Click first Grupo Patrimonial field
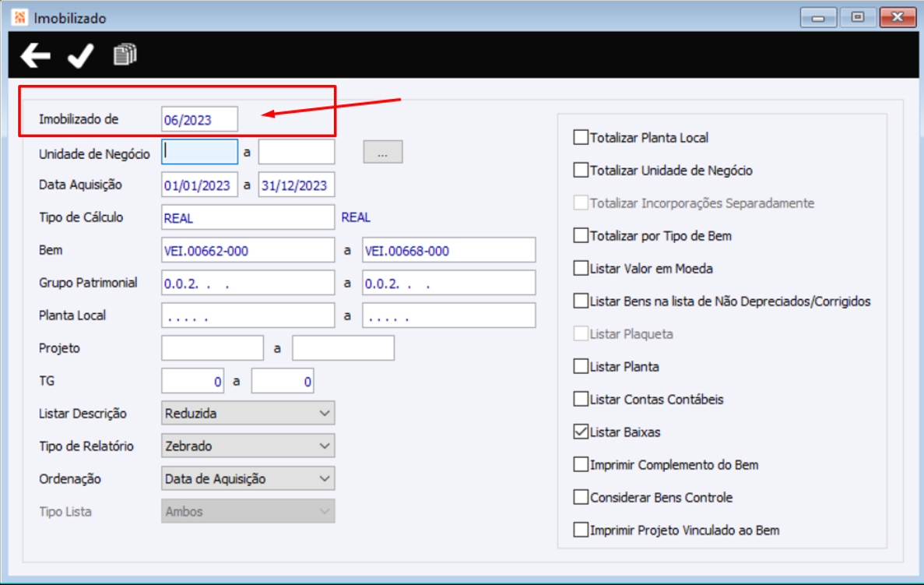Screen dimensions: 924x585 pos(248,283)
